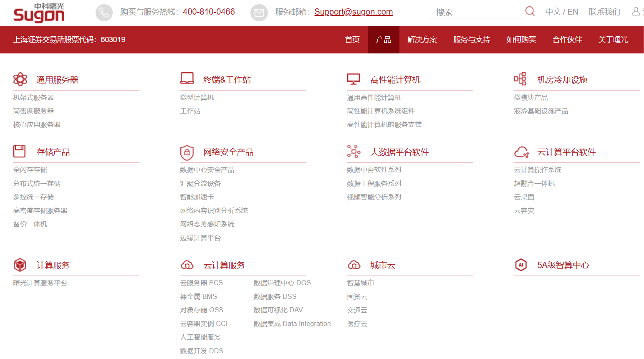Open the 解决方案 menu

[x=422, y=40]
